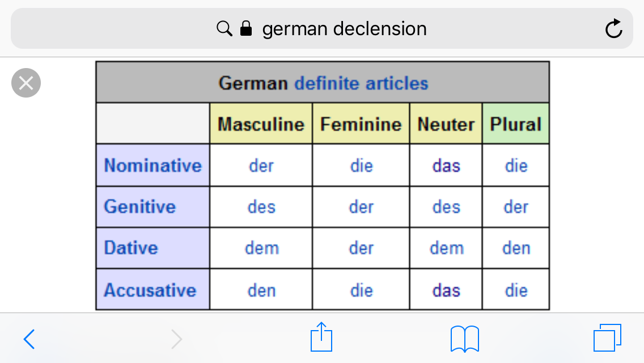Tap the german declension address field
The height and width of the screenshot is (363, 644).
point(321,28)
